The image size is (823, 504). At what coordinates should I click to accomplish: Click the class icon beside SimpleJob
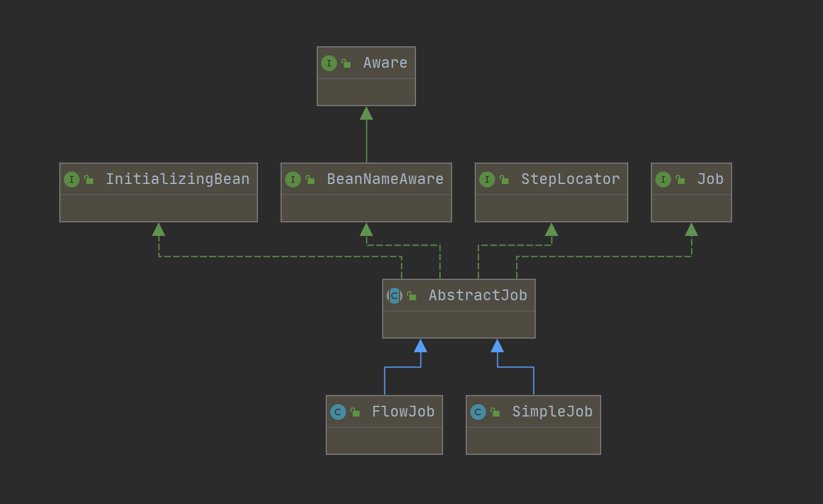[478, 412]
